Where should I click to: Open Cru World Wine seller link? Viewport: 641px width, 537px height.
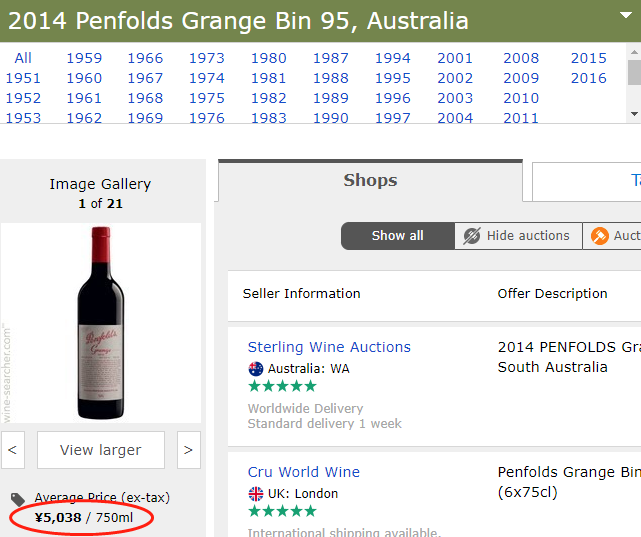(304, 472)
